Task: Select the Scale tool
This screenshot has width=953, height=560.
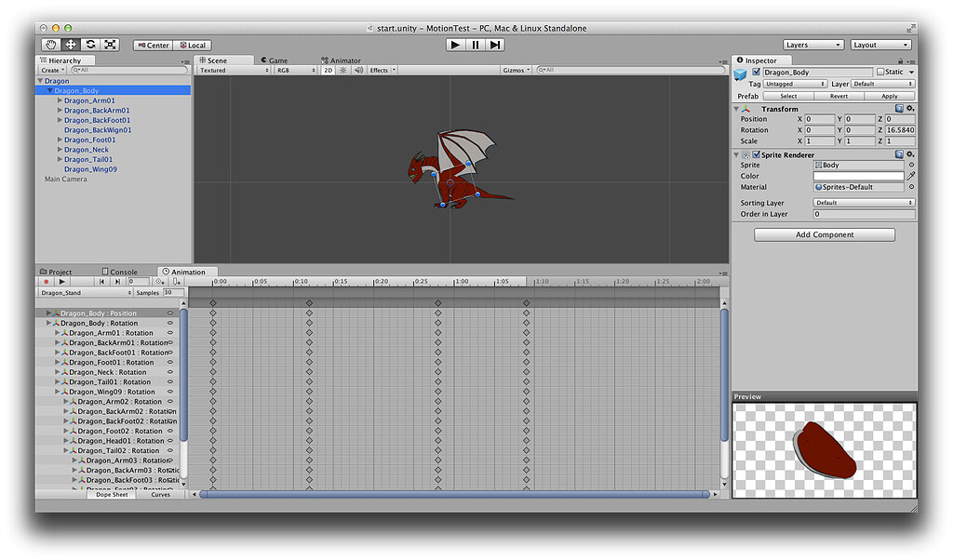Action: pyautogui.click(x=112, y=44)
